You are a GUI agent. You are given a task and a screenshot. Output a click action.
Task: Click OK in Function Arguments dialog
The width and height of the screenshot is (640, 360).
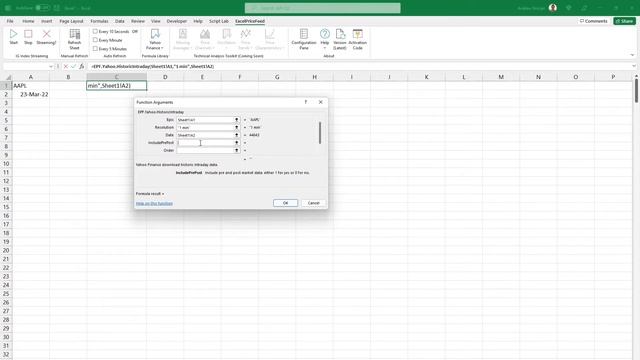pos(285,203)
